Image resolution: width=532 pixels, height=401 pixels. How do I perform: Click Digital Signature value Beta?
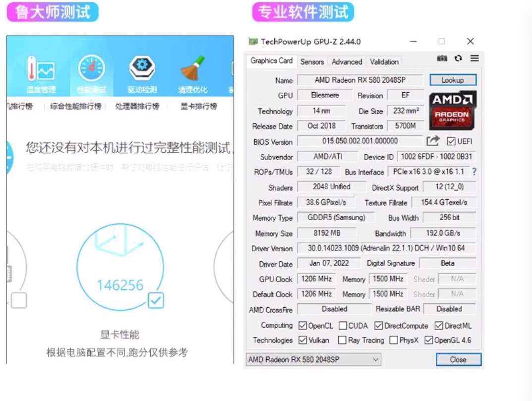click(x=448, y=263)
